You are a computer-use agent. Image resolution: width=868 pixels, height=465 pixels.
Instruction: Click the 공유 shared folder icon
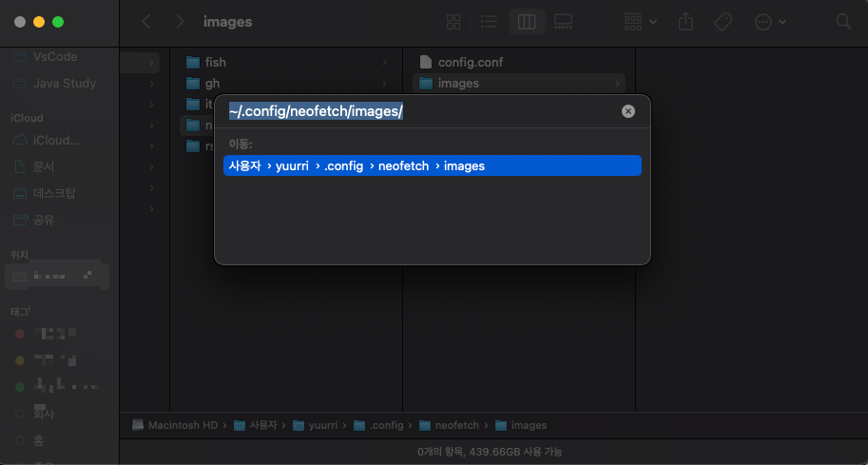19,220
